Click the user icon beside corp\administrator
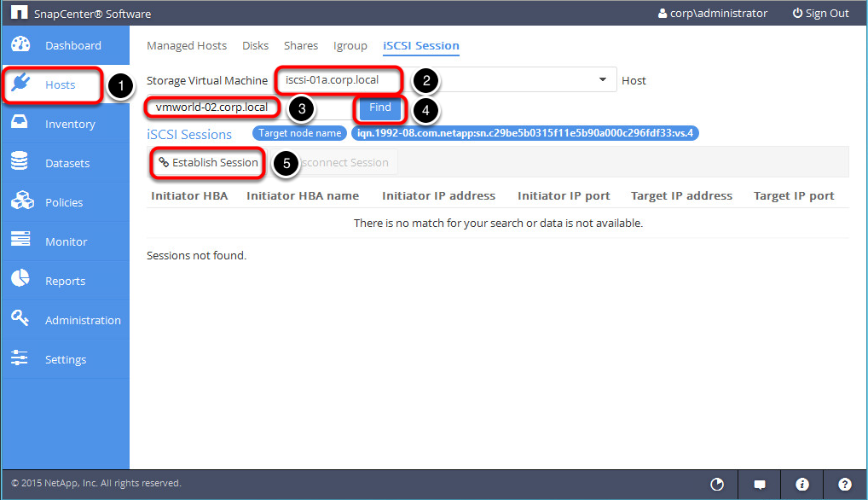Screen dimensions: 868x500 (662, 14)
